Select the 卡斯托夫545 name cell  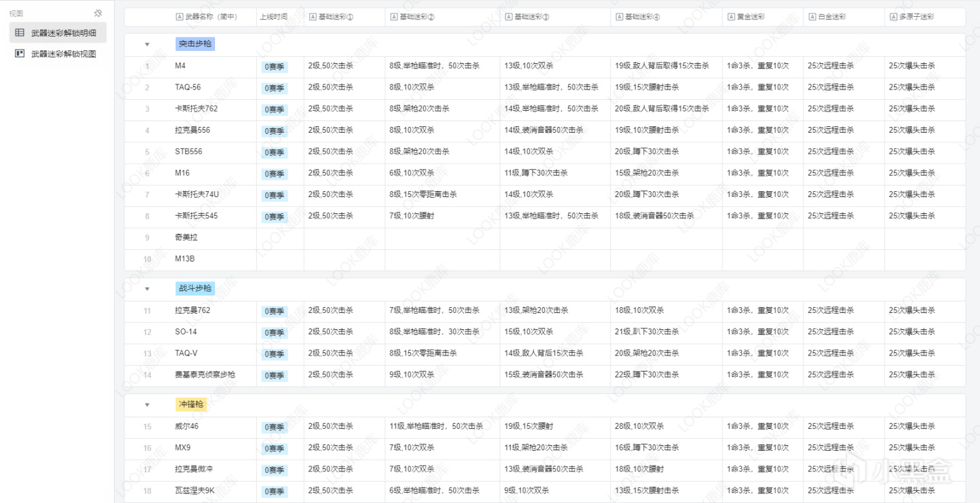point(213,217)
